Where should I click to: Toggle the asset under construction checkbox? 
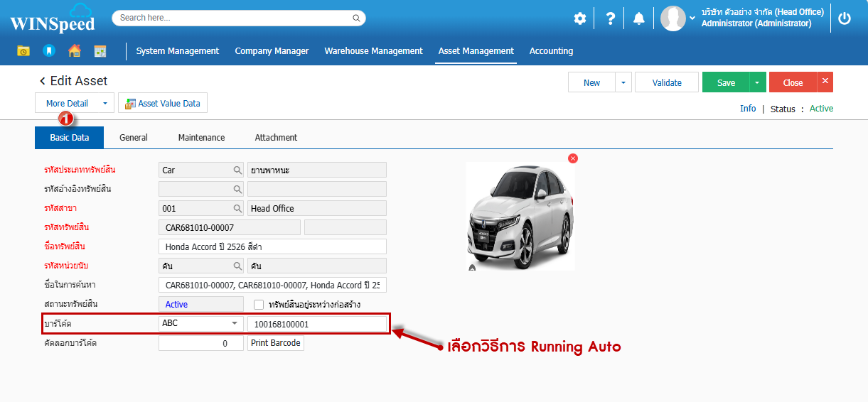(x=259, y=305)
